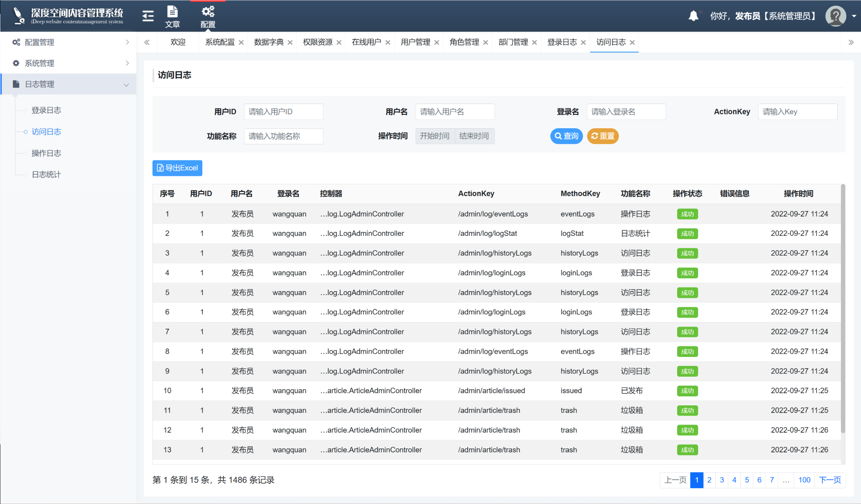Screen dimensions: 861x504
Task: Open the 文章 module icon
Action: coord(172,17)
